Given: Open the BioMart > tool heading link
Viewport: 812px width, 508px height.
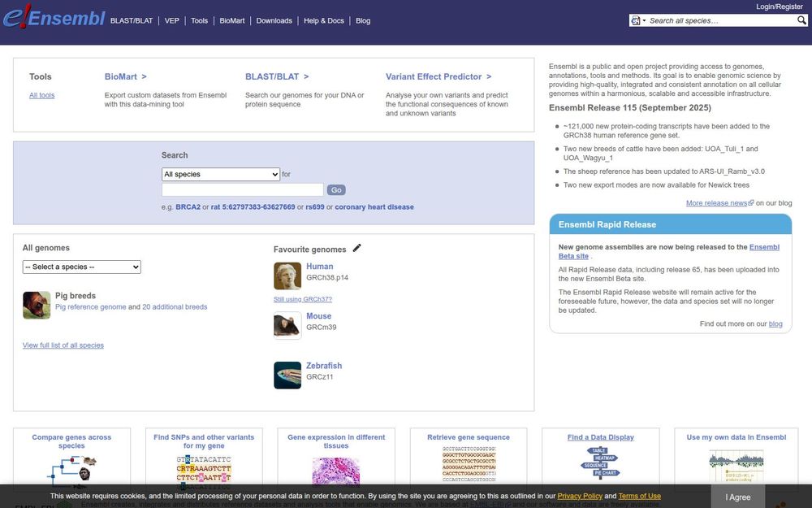Looking at the screenshot, I should tap(125, 76).
